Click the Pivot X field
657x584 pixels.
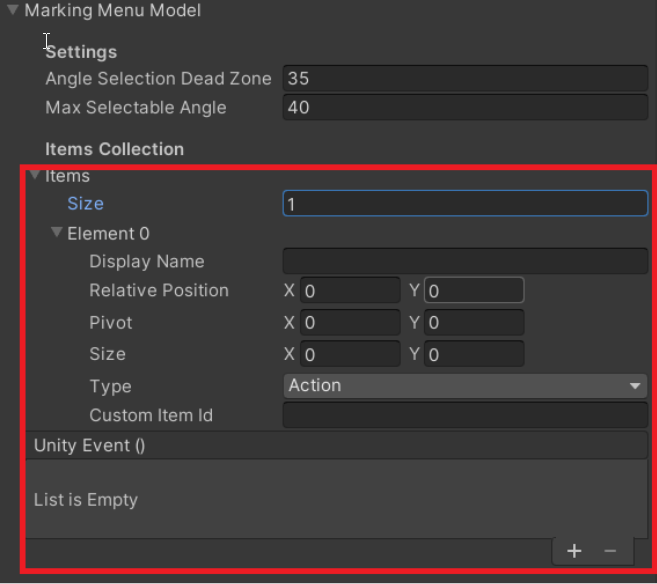click(350, 322)
